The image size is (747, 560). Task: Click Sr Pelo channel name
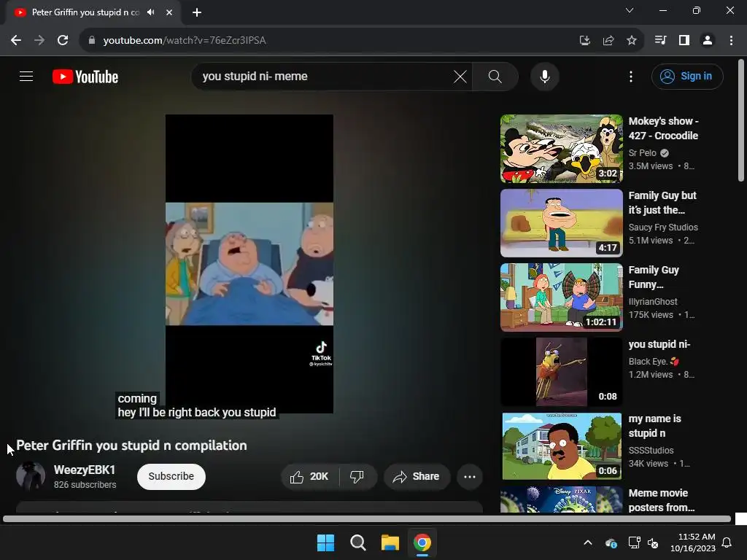(x=642, y=153)
